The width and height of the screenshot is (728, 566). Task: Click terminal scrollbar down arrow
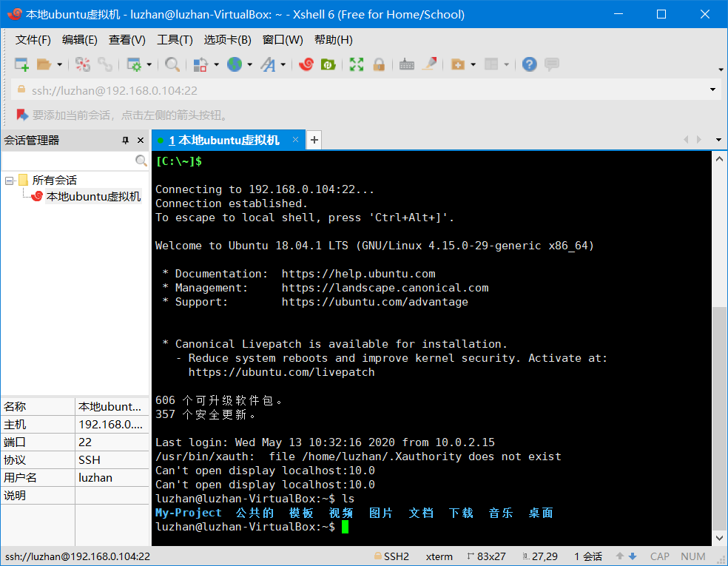point(719,539)
